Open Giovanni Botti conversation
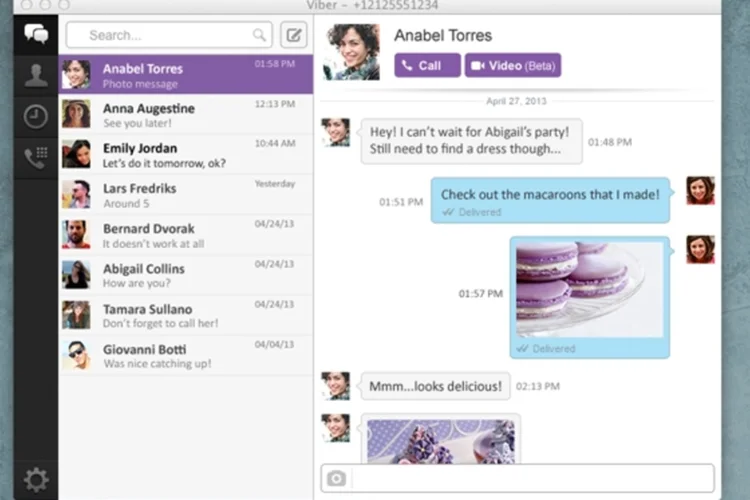Viewport: 750px width, 500px height. point(186,356)
